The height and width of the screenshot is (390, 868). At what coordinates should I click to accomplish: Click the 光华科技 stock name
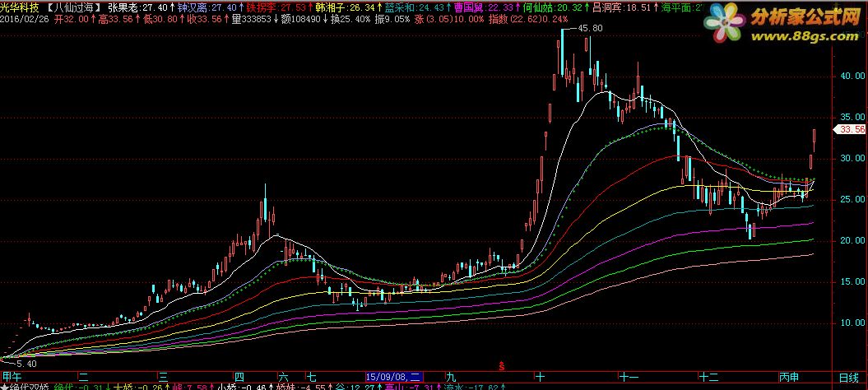(x=20, y=7)
